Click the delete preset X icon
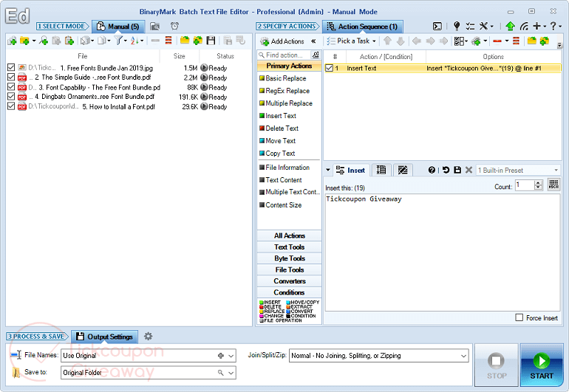This screenshot has width=569, height=392. 469,170
